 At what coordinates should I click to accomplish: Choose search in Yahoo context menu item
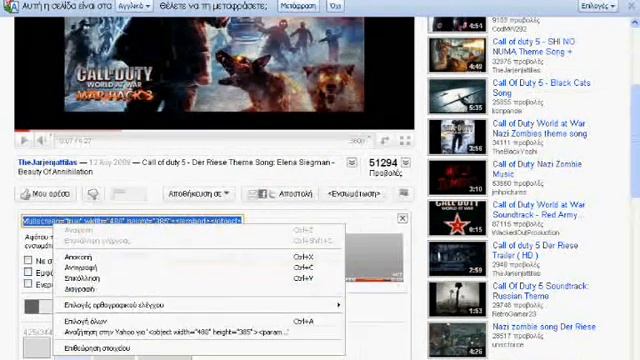pyautogui.click(x=199, y=332)
